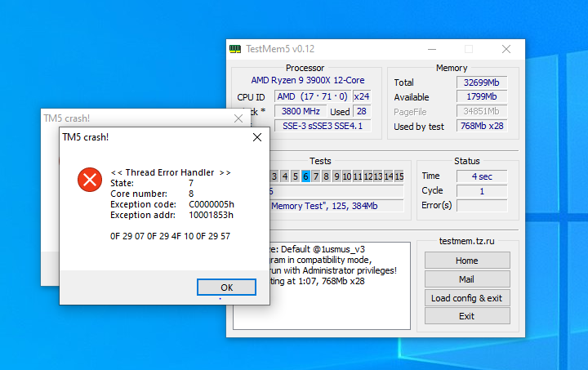588x370 pixels.
Task: Click the SSE-3 sSSE3 SSE4.1 field
Action: [323, 126]
